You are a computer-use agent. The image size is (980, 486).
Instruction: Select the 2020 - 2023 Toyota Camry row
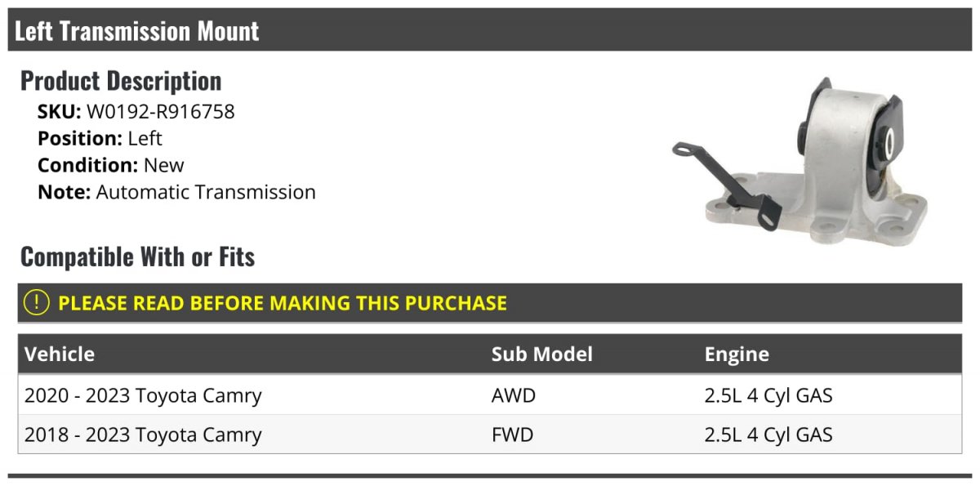(143, 396)
